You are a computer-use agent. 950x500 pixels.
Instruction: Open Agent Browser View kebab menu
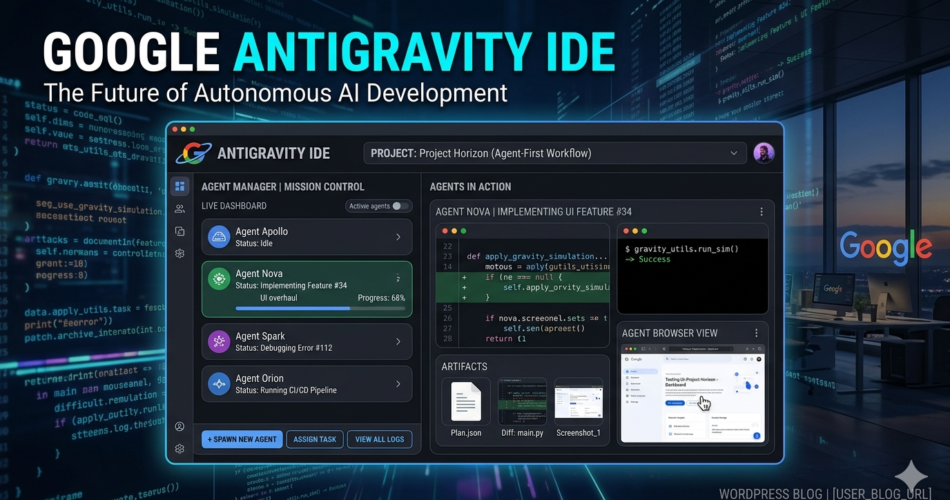click(756, 333)
